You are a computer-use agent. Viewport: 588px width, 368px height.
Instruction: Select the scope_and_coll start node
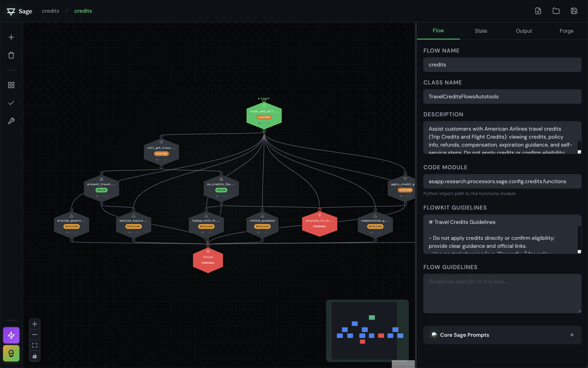[x=264, y=116]
